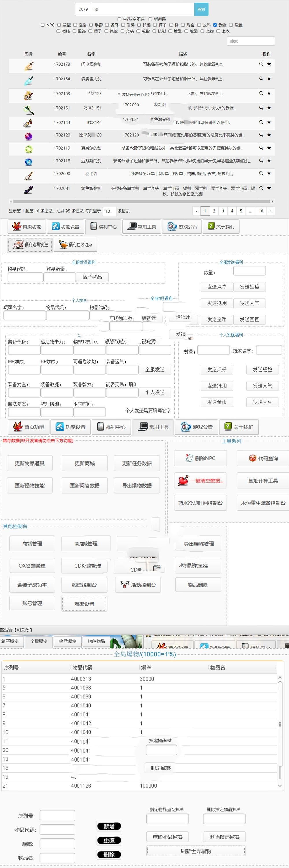This screenshot has width=289, height=868.
Task: Open 活动控制台 activity console
Action: (138, 585)
